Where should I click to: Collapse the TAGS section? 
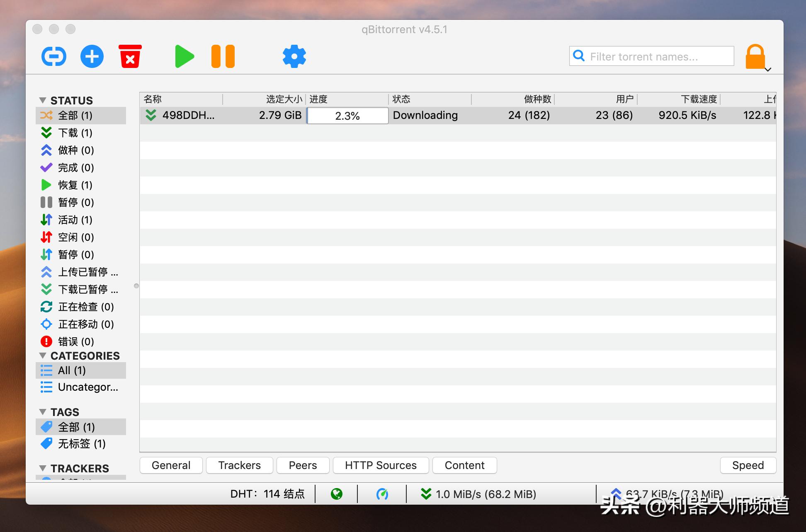tap(43, 412)
